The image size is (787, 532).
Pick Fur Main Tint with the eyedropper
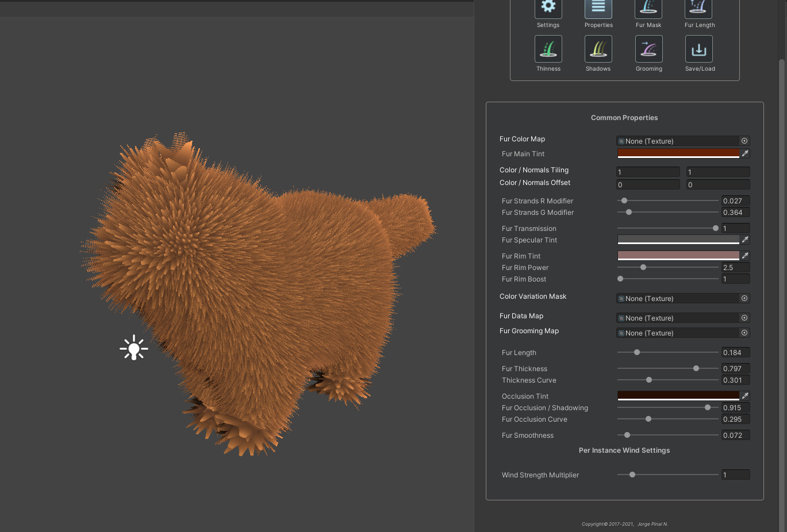[745, 153]
